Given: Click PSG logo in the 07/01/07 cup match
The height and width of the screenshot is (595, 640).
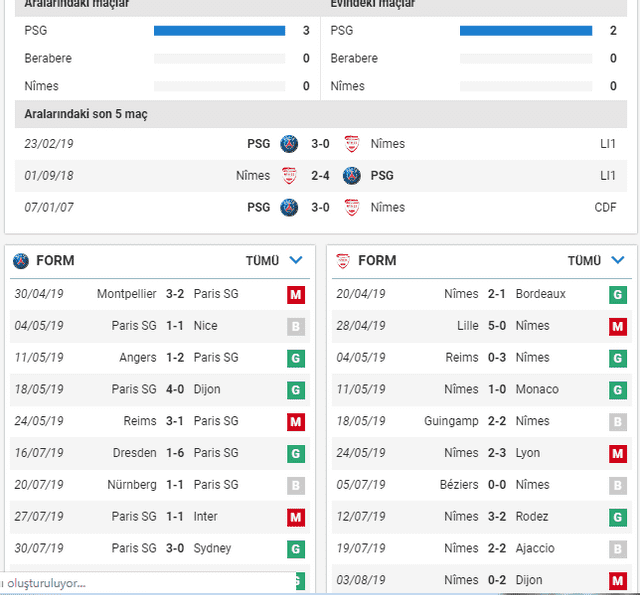Looking at the screenshot, I should tap(289, 207).
